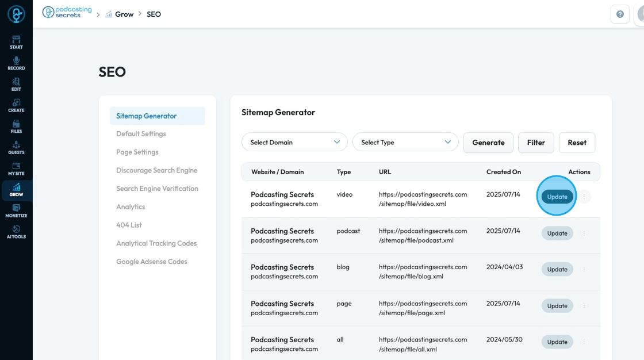Update the blog sitemap
644x360 pixels.
pos(557,269)
